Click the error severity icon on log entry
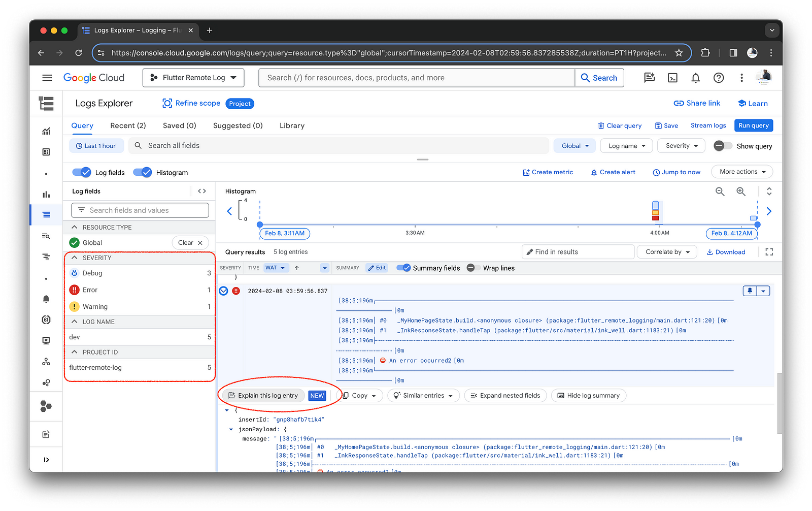This screenshot has height=511, width=812. (236, 291)
